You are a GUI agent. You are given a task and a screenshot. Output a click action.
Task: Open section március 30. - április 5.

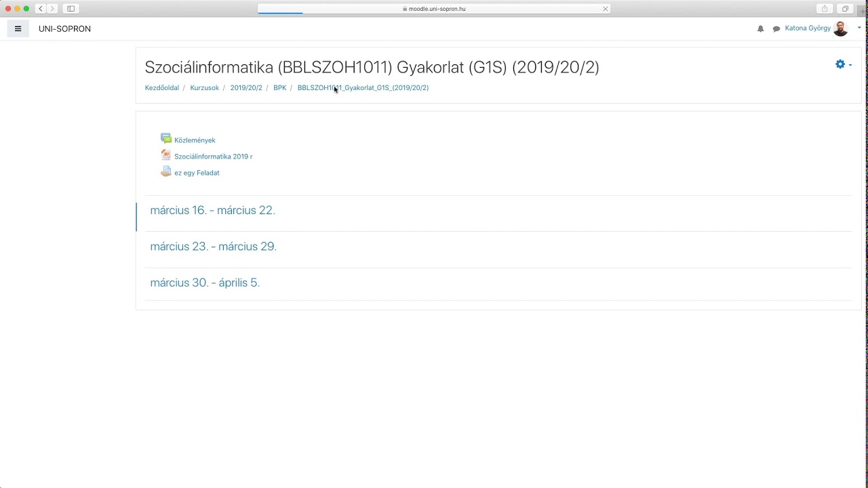[x=205, y=283]
